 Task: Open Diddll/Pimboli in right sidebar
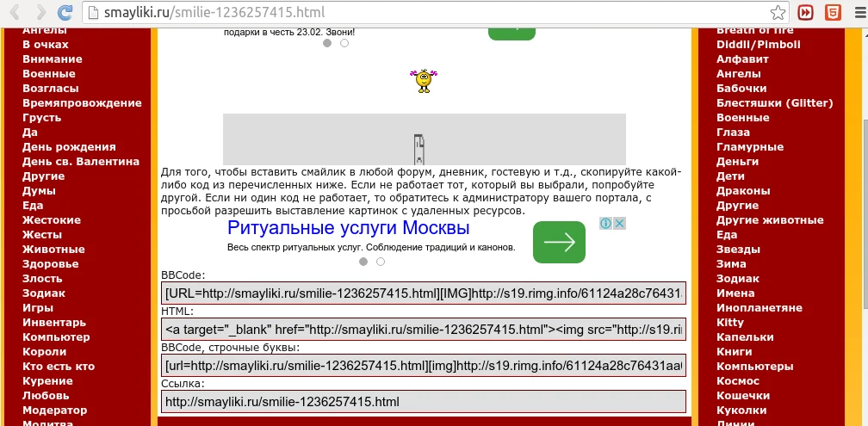point(759,45)
